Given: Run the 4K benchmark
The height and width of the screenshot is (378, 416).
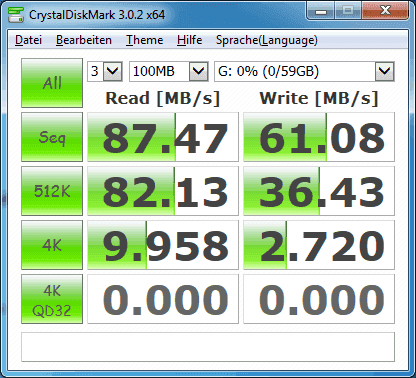Looking at the screenshot, I should click(52, 245).
